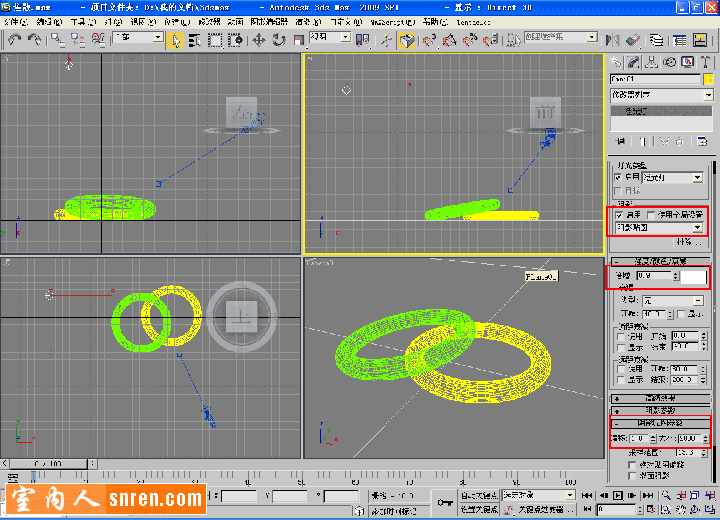This screenshot has width=720, height=520.
Task: Uncheck the shadows 启用 checkbox
Action: pyautogui.click(x=619, y=215)
